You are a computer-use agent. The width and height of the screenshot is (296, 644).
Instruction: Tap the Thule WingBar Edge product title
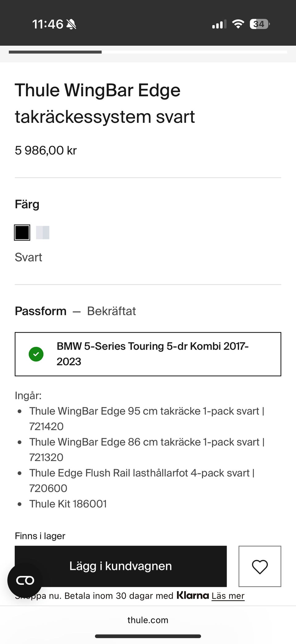[x=105, y=103]
